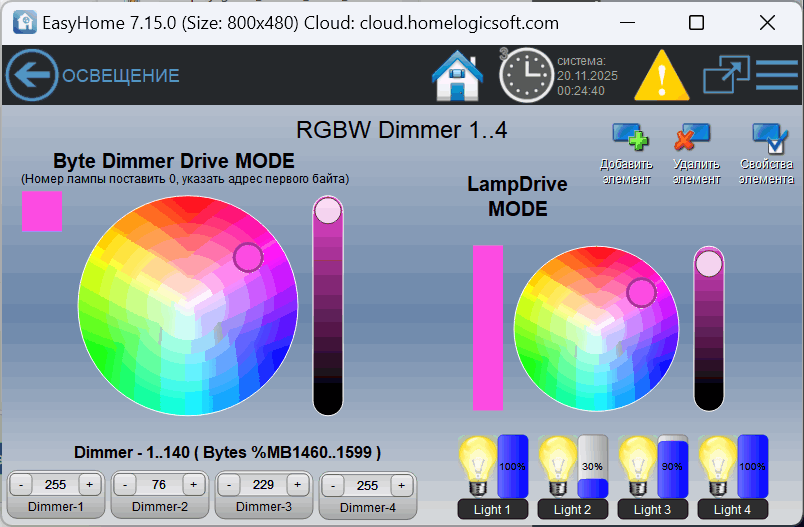Click the back arrow next to ОСВЕЩЕНИЕ
The image size is (804, 527).
pos(32,75)
